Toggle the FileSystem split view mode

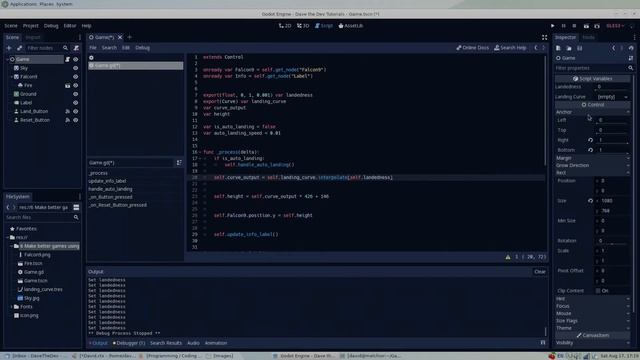[x=76, y=207]
